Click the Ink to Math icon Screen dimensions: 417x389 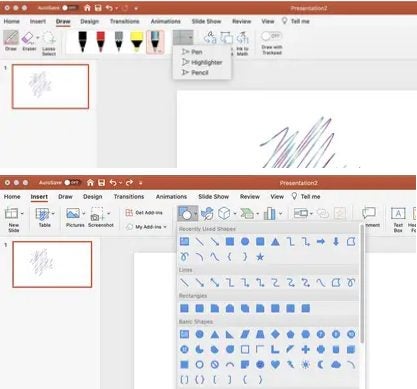243,38
